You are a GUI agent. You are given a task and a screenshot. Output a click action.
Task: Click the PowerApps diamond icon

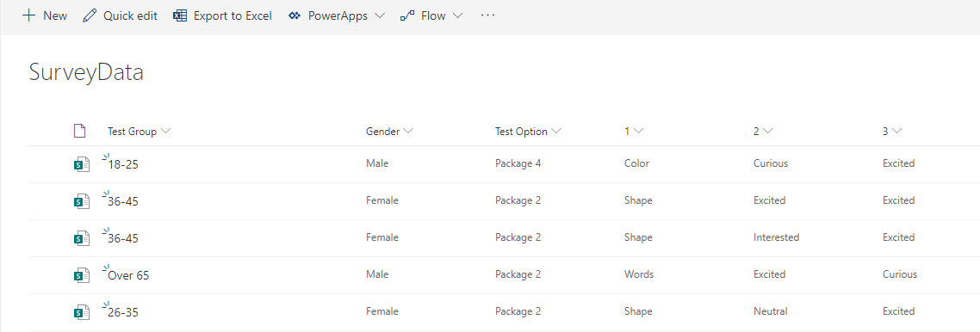295,16
